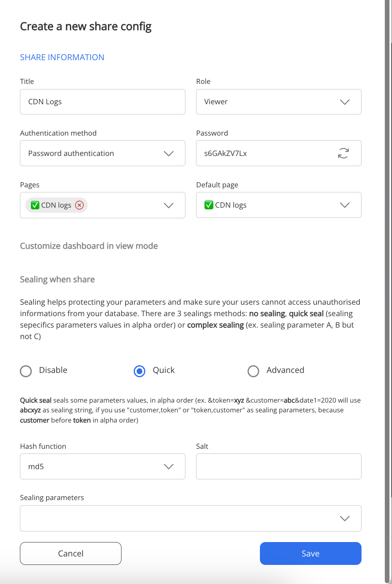Open Customize dashboard in view mode
The height and width of the screenshot is (584, 392).
click(x=89, y=246)
